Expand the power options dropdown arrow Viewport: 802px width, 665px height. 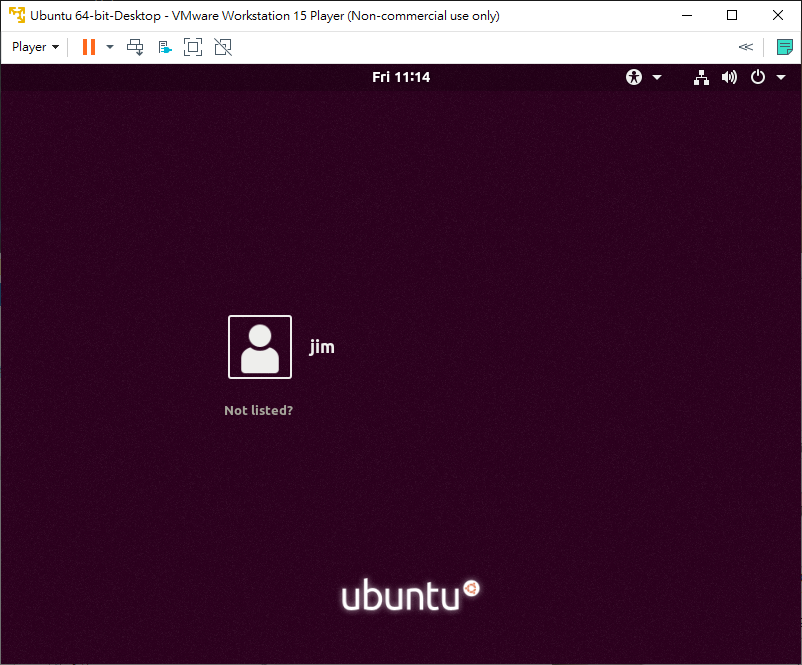110,47
